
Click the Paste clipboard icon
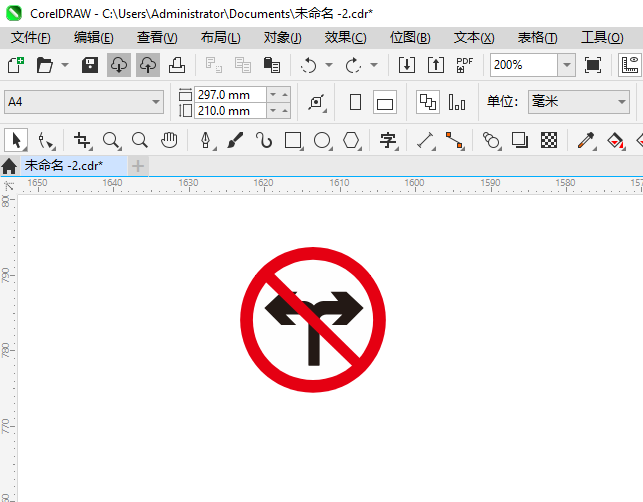pyautogui.click(x=271, y=65)
